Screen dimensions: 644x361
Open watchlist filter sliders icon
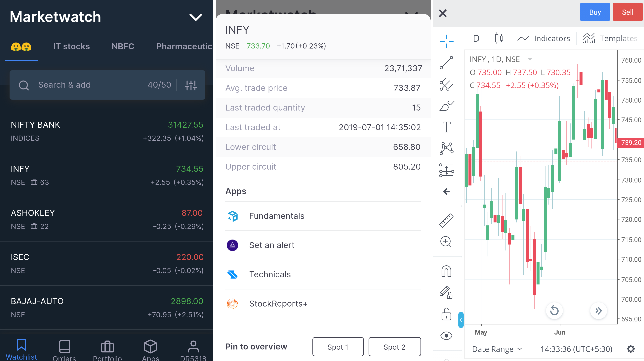pos(191,85)
